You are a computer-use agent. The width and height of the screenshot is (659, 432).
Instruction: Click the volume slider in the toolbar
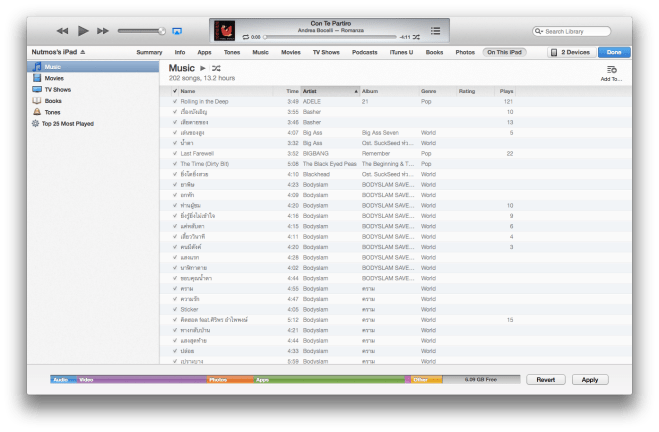point(141,31)
